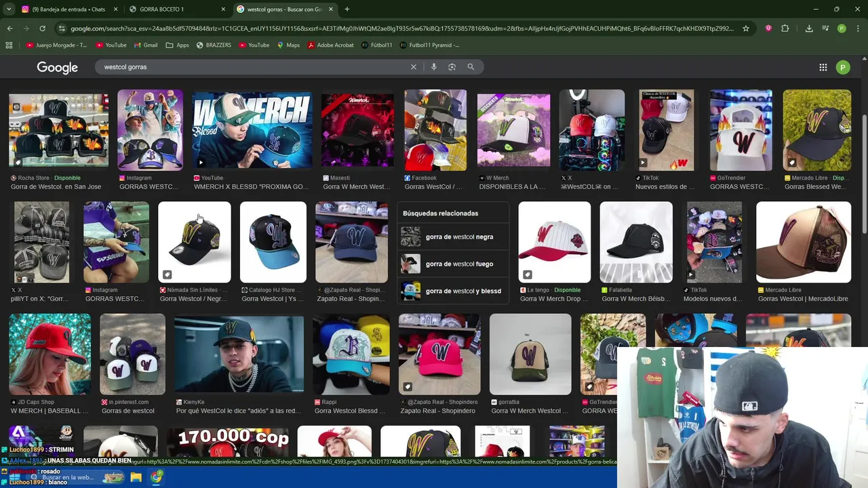Search by image with the Lens icon
The height and width of the screenshot is (488, 868).
[452, 67]
